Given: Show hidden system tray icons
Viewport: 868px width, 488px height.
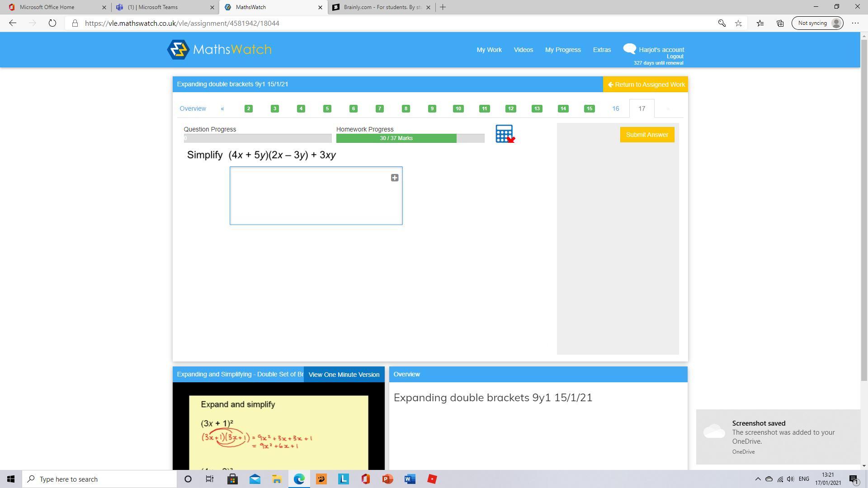Looking at the screenshot, I should (758, 479).
